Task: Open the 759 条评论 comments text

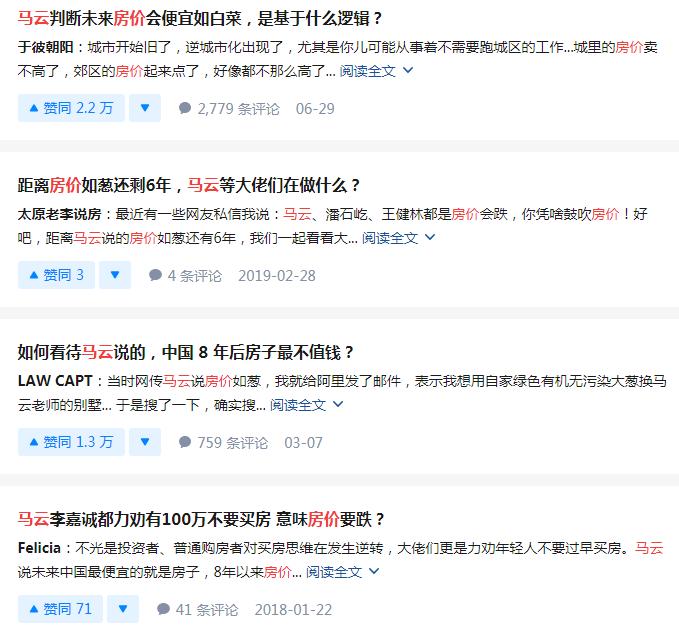Action: 233,443
